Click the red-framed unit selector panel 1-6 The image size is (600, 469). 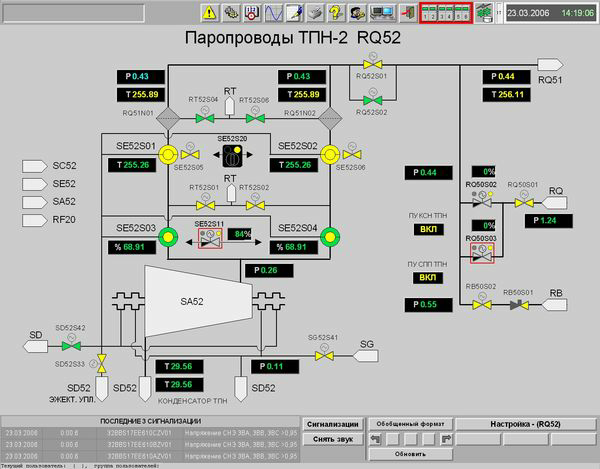pos(446,13)
